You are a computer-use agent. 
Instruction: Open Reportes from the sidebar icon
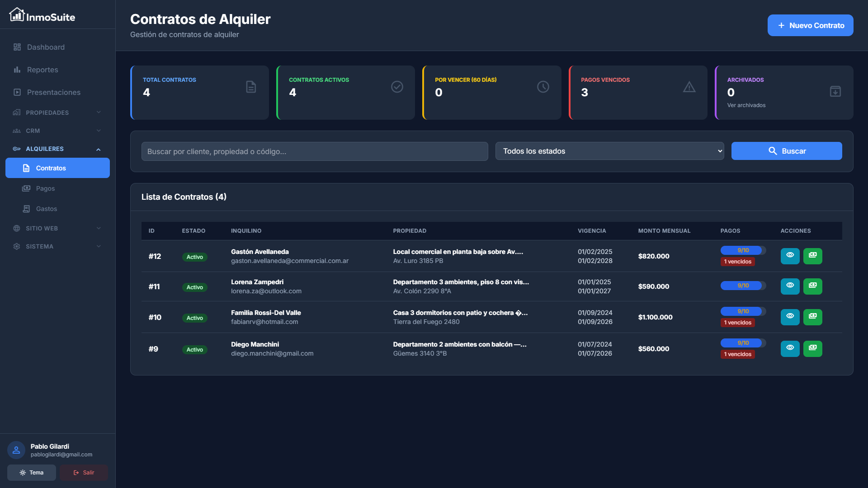[x=17, y=70]
